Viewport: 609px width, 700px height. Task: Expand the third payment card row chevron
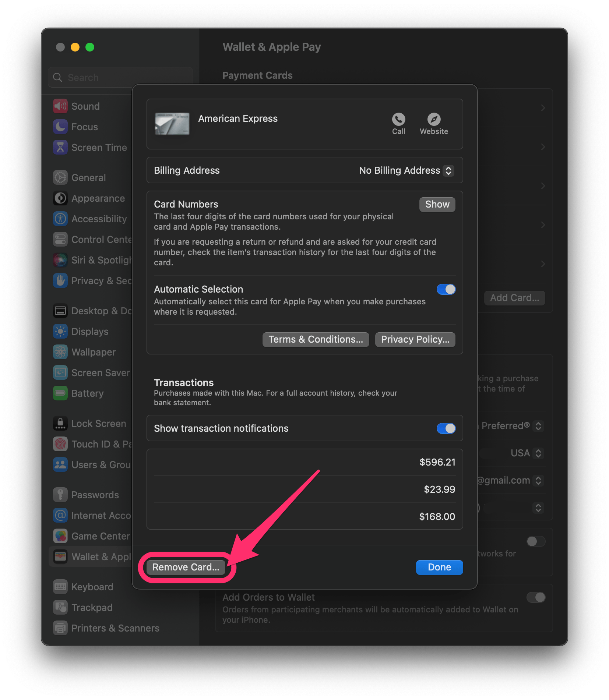coord(543,186)
